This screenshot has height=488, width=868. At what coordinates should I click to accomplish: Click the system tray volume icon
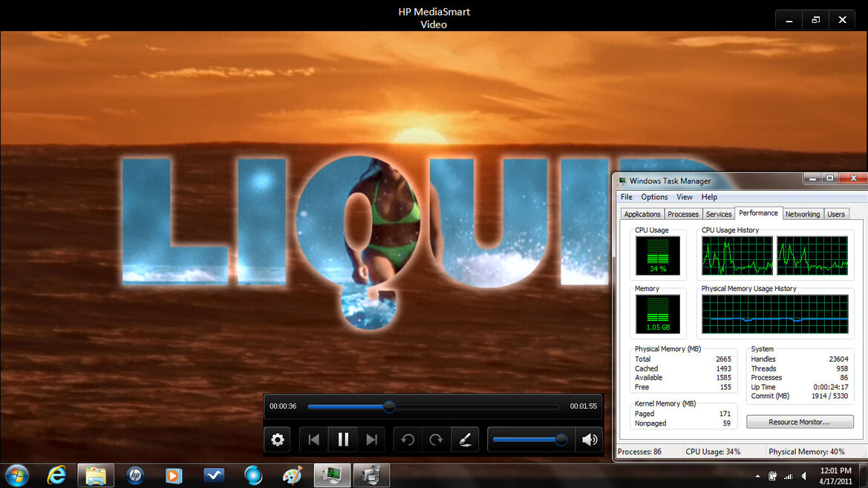804,476
